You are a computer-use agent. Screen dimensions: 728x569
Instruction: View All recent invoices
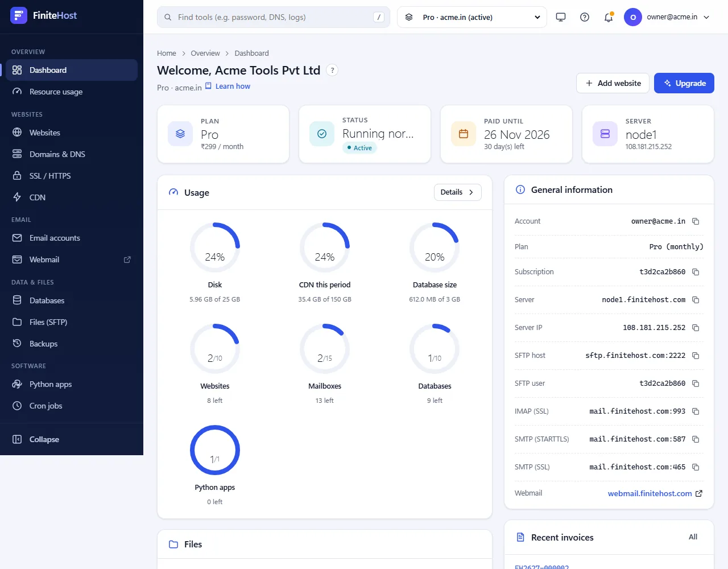coord(693,537)
